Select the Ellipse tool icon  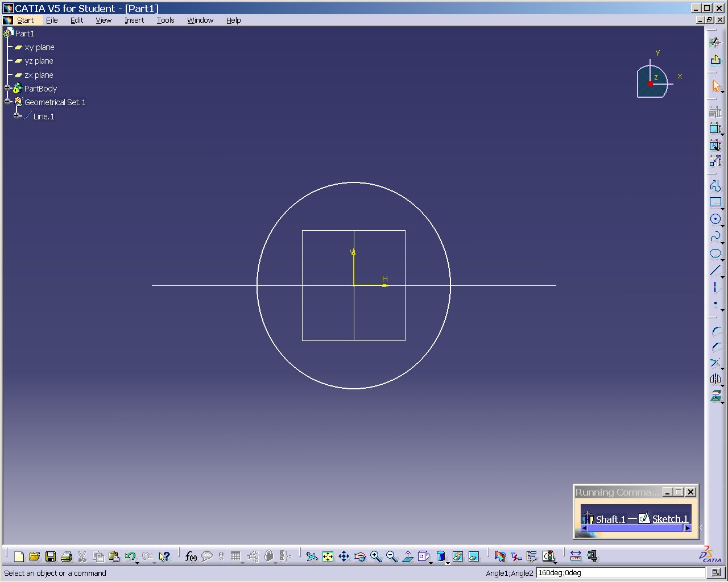click(715, 253)
